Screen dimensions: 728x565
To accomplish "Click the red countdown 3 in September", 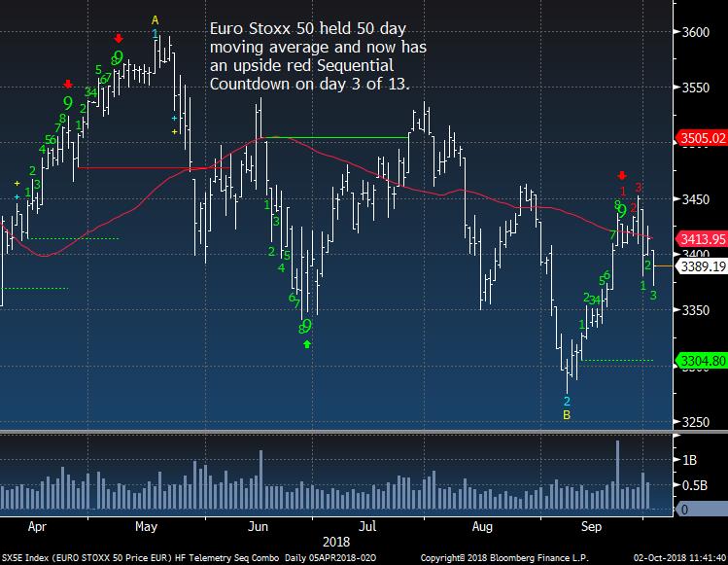I will 639,188.
